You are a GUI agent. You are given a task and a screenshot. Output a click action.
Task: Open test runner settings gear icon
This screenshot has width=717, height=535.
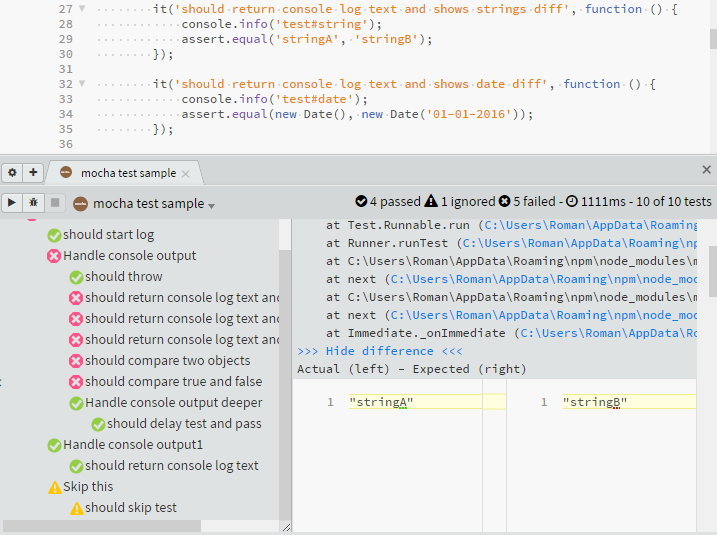[x=12, y=172]
